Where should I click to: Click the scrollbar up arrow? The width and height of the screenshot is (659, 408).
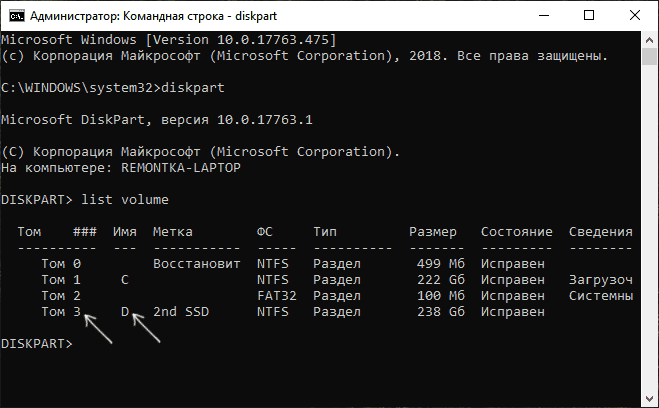[x=648, y=39]
